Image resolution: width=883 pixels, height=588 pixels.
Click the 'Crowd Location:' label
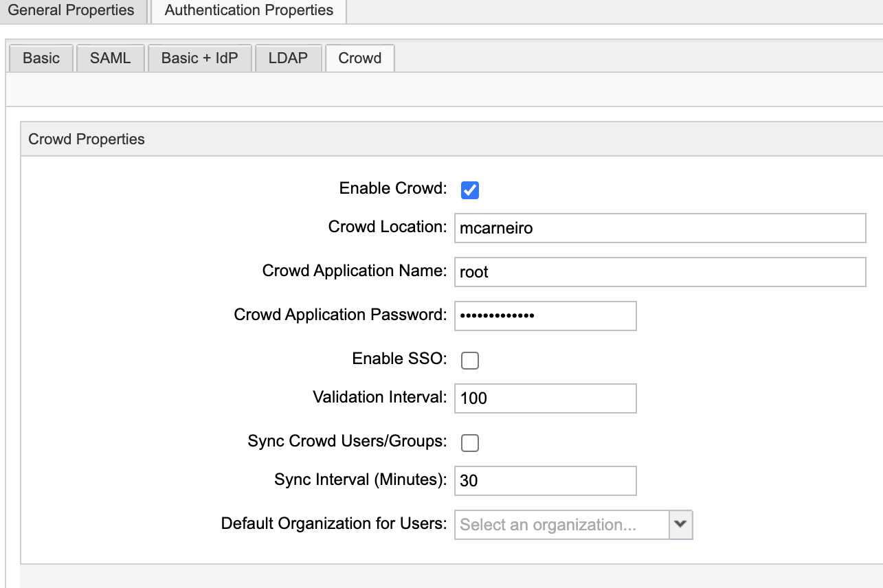(388, 227)
